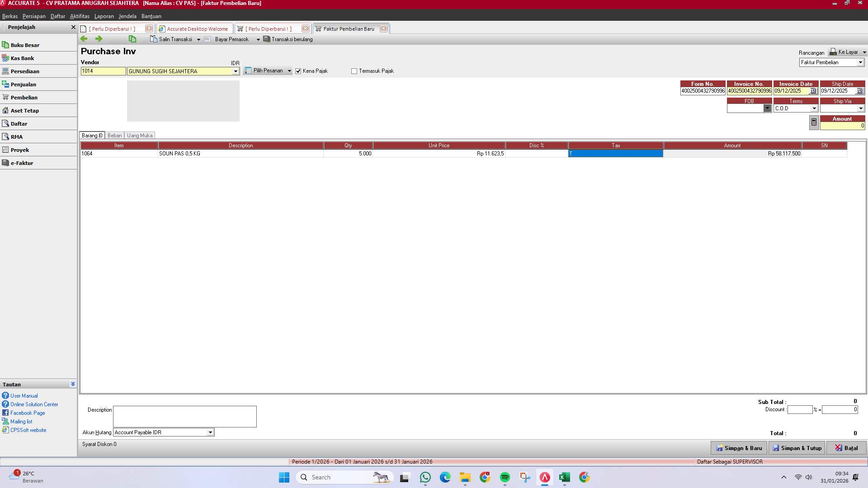Open the CPSSoft website link

pyautogui.click(x=28, y=430)
